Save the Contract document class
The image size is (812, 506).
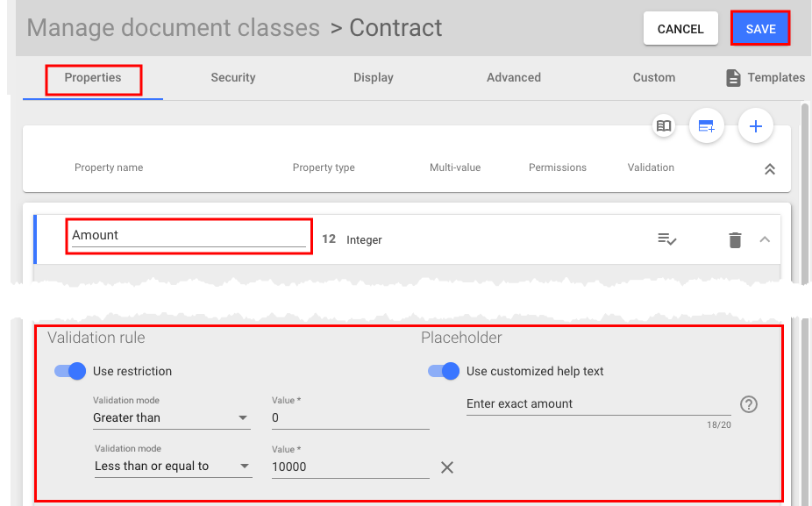tap(759, 27)
